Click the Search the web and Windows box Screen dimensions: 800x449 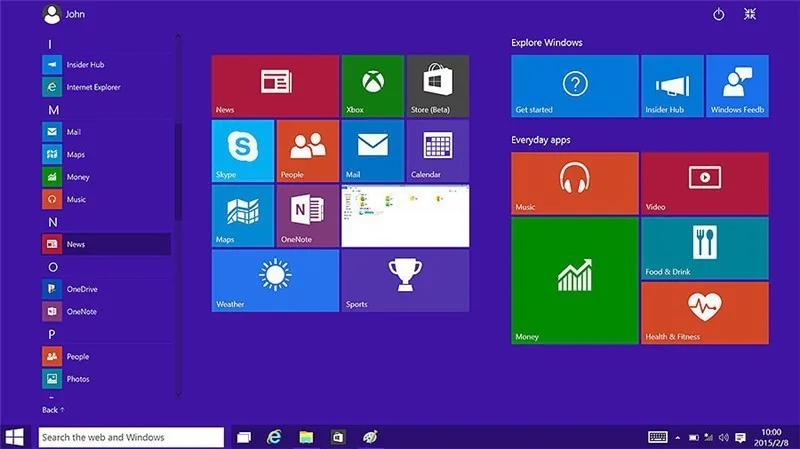(131, 437)
